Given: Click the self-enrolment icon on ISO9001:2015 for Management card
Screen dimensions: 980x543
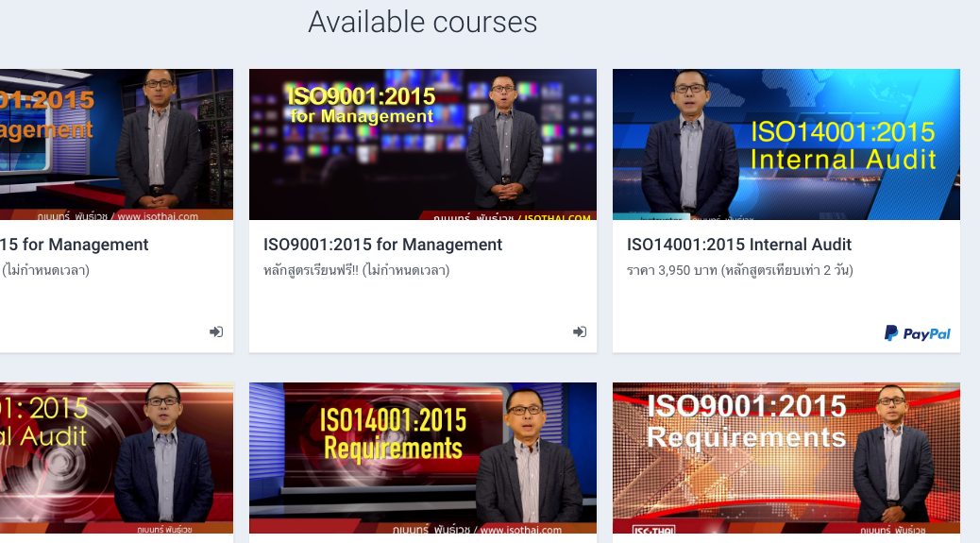Looking at the screenshot, I should [x=580, y=331].
